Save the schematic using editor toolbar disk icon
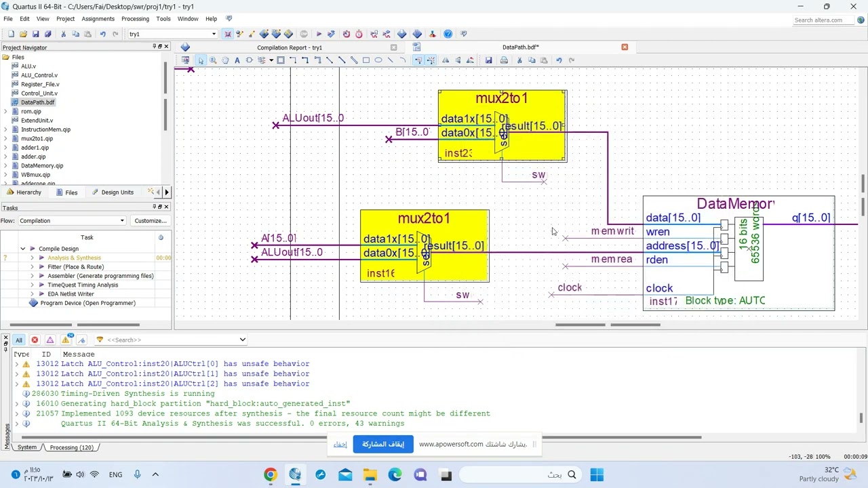868x488 pixels. pos(488,60)
